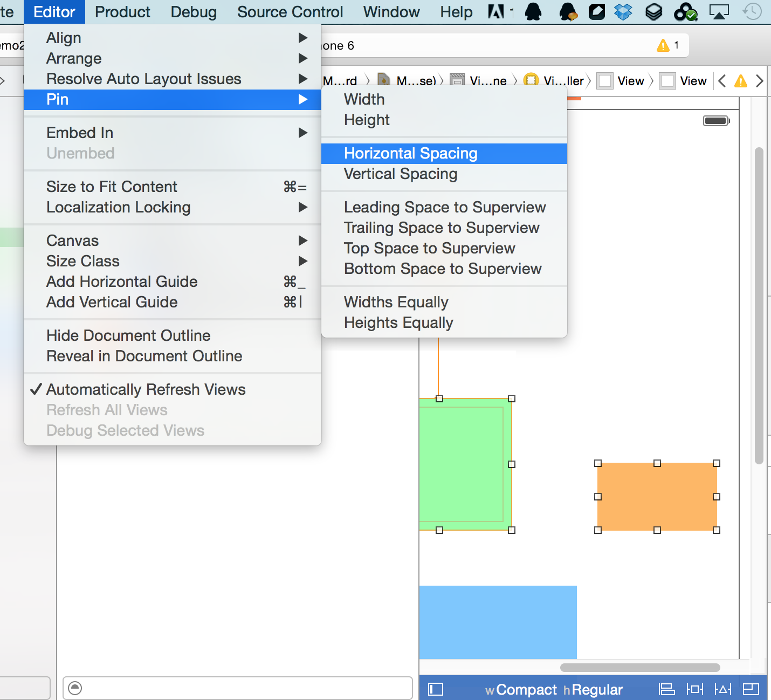
Task: Click the horizontal canvas scrollbar
Action: pyautogui.click(x=640, y=668)
